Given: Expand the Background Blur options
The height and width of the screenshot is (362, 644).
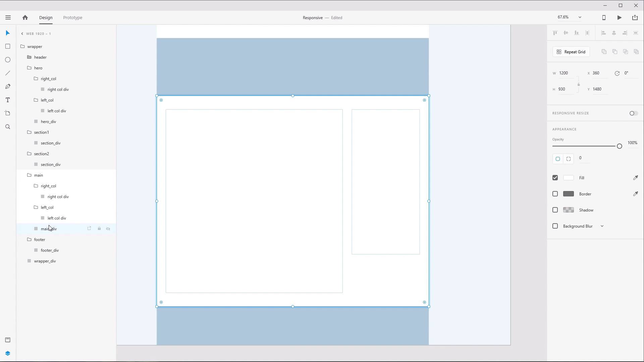Looking at the screenshot, I should pyautogui.click(x=602, y=226).
